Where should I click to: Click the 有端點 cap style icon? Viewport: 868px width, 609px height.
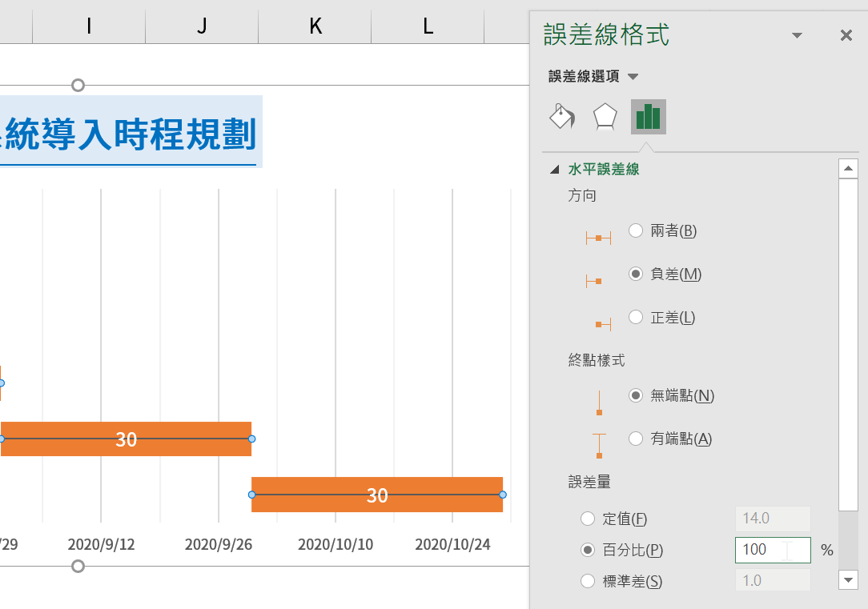click(599, 446)
